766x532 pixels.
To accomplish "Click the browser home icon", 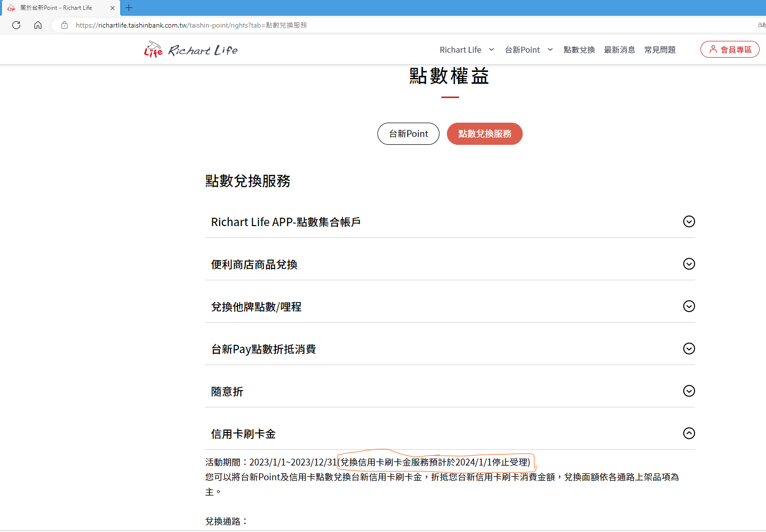I will 38,25.
